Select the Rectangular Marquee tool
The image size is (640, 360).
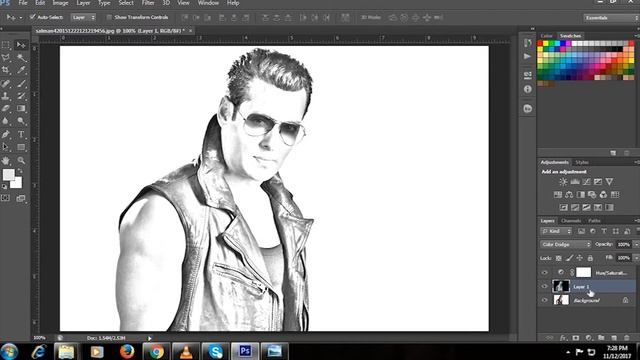point(6,44)
